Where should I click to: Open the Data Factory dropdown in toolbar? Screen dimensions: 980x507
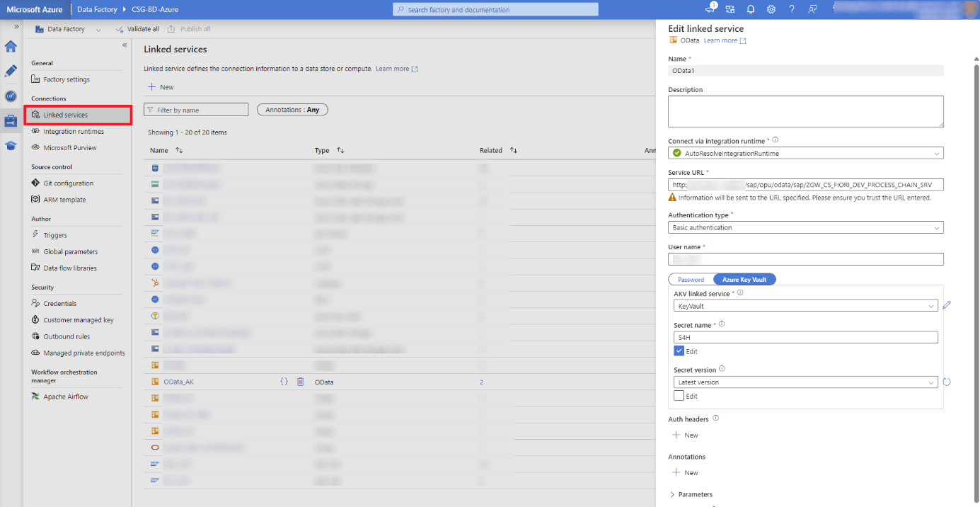tap(68, 29)
